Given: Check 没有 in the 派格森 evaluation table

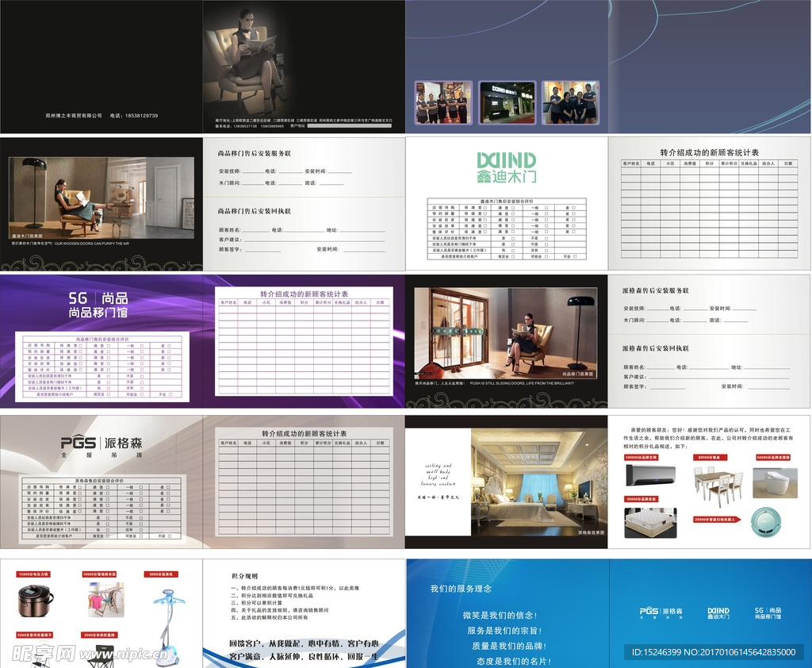Looking at the screenshot, I should click(141, 530).
